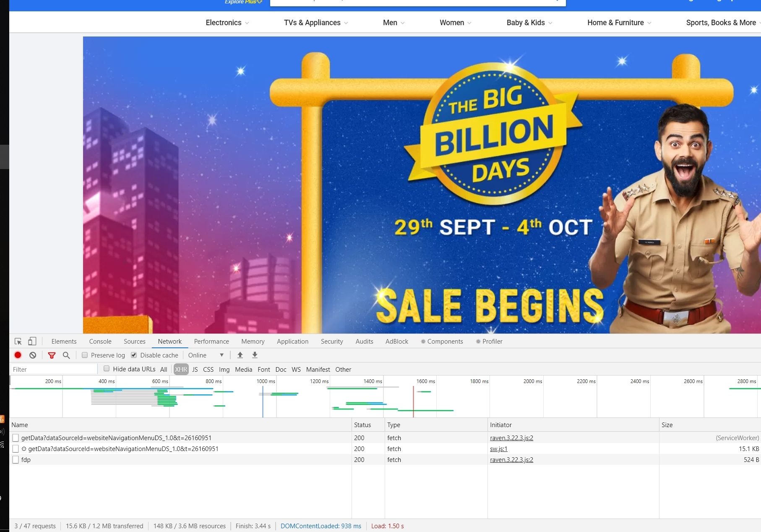
Task: Expand the TVs & Appliances menu
Action: [316, 23]
